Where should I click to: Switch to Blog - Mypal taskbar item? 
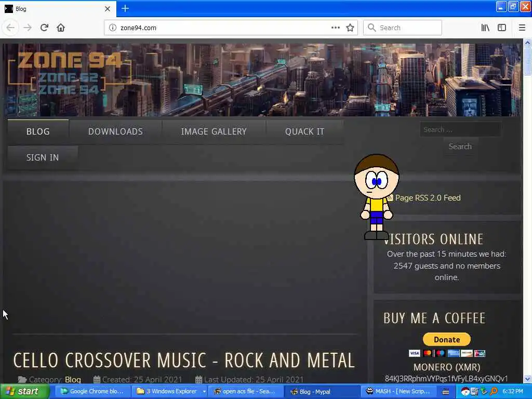[322, 392]
